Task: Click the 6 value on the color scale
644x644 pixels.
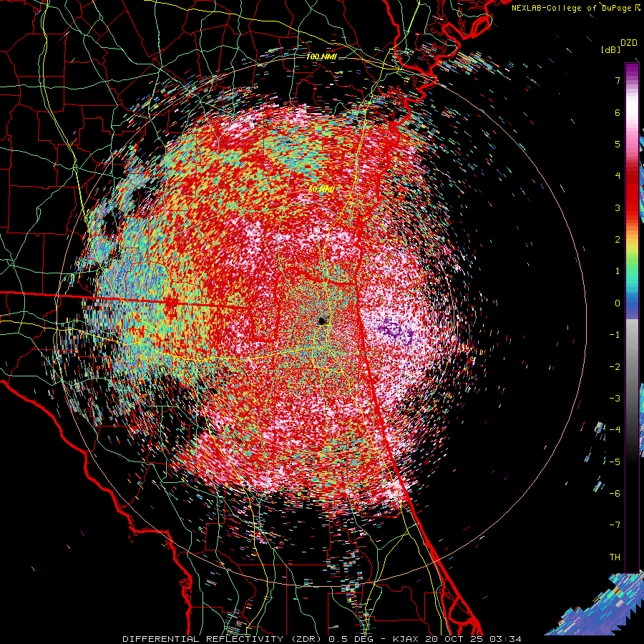Action: (x=618, y=112)
